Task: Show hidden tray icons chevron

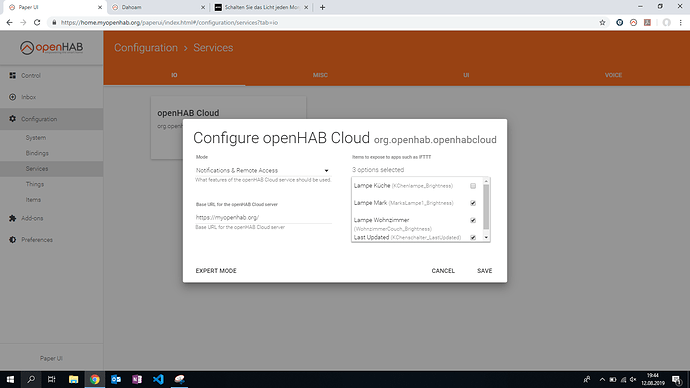Action: pyautogui.click(x=602, y=379)
